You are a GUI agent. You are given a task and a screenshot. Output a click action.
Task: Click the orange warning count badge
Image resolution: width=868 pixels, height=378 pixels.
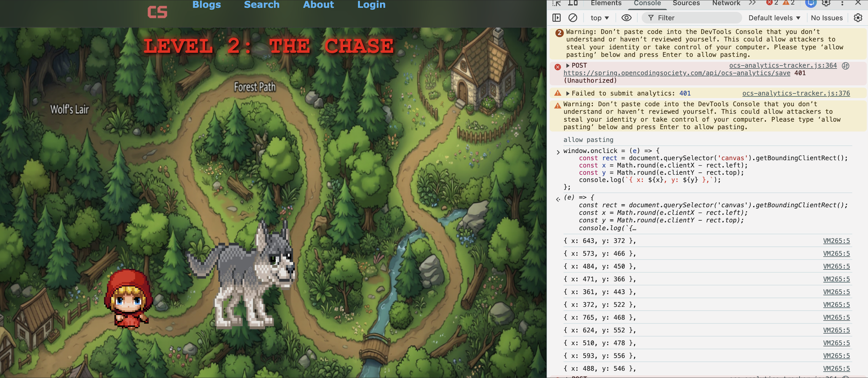click(788, 3)
